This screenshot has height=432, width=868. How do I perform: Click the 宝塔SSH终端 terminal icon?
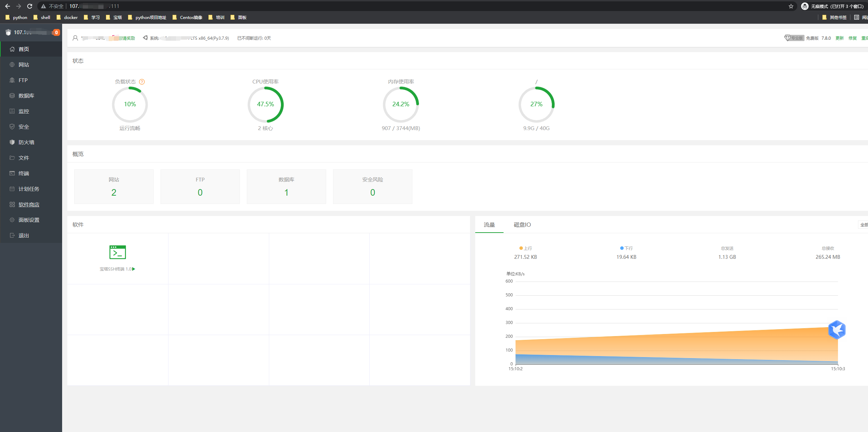point(118,252)
